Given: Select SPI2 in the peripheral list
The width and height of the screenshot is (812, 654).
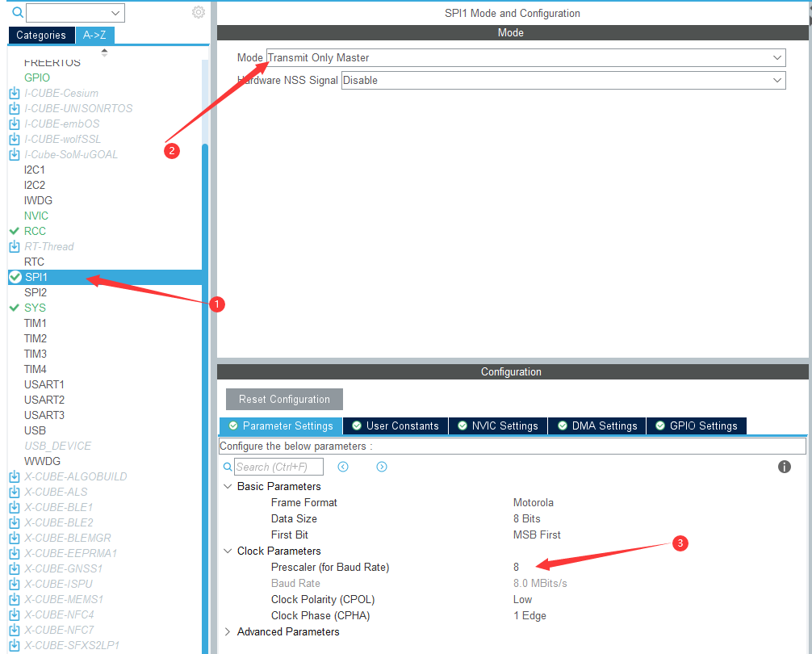Looking at the screenshot, I should (x=36, y=292).
